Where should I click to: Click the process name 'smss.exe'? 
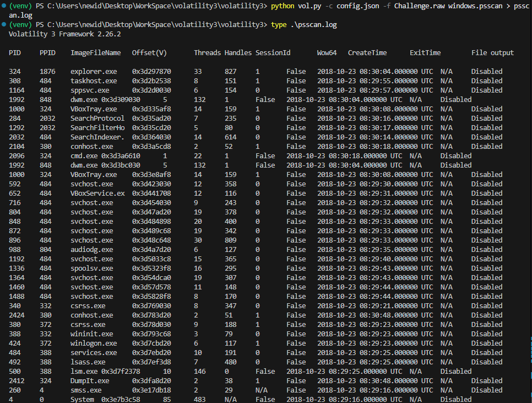86,390
